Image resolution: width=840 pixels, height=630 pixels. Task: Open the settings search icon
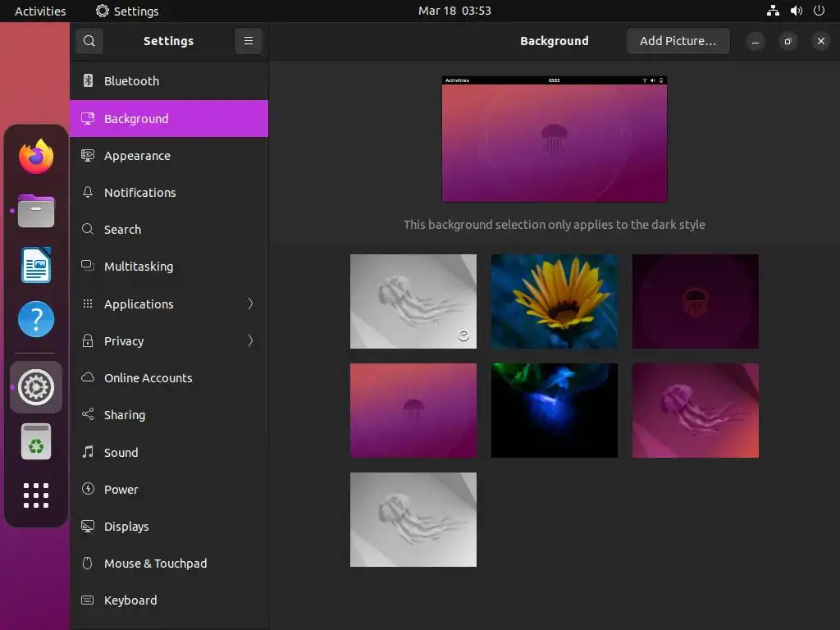[89, 41]
